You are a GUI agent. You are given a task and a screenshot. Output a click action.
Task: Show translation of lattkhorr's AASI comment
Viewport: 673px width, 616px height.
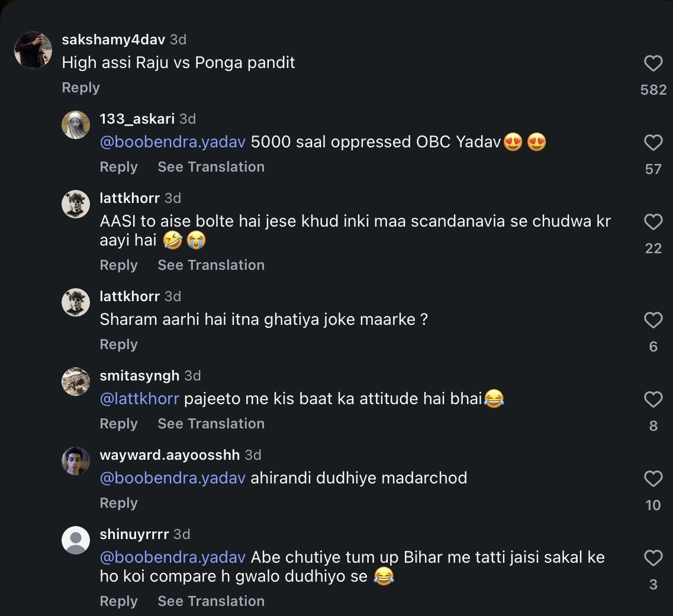211,265
